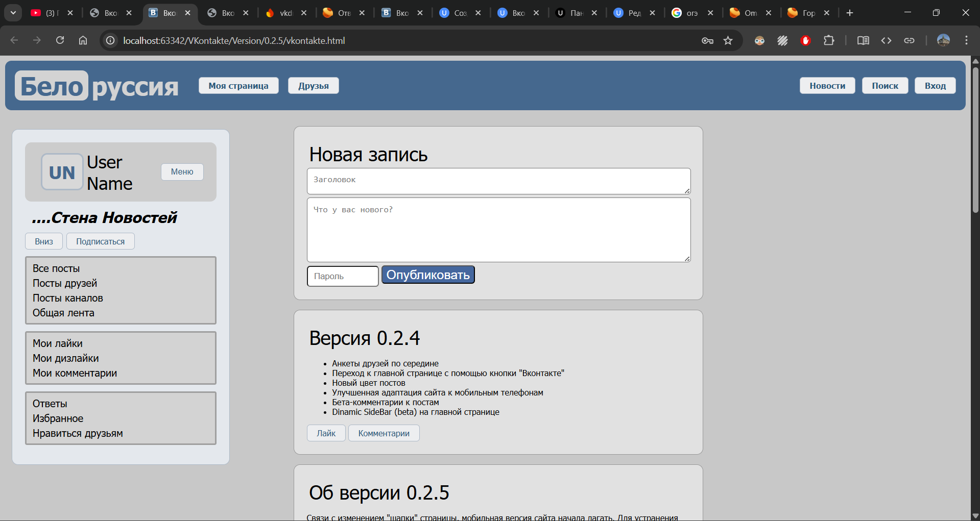Close the Гор tab
The width and height of the screenshot is (980, 521).
coord(827,13)
